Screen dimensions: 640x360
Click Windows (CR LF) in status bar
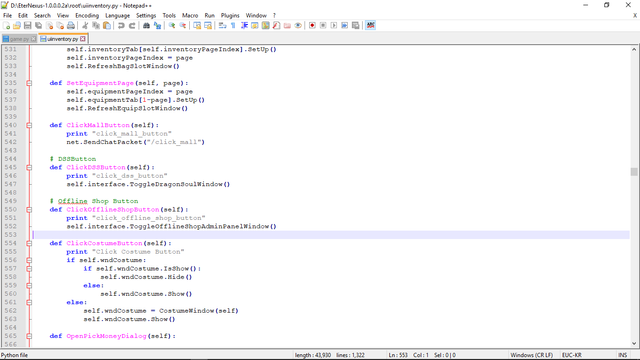[x=531, y=355]
